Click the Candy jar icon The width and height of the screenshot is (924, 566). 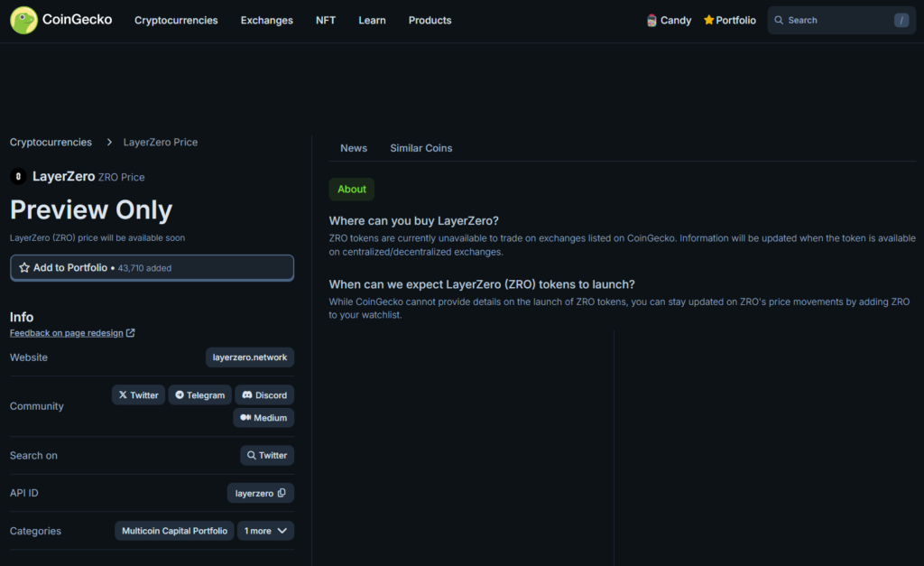(651, 21)
